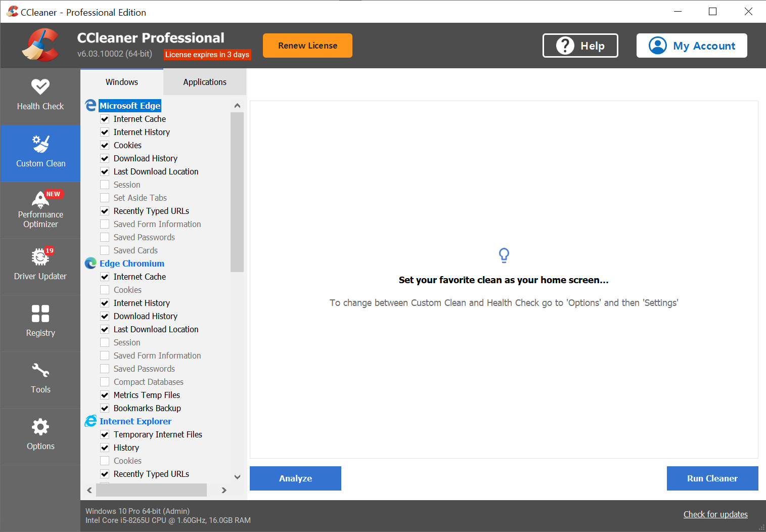This screenshot has width=766, height=532.
Task: Open the Tools wrench icon
Action: [40, 371]
